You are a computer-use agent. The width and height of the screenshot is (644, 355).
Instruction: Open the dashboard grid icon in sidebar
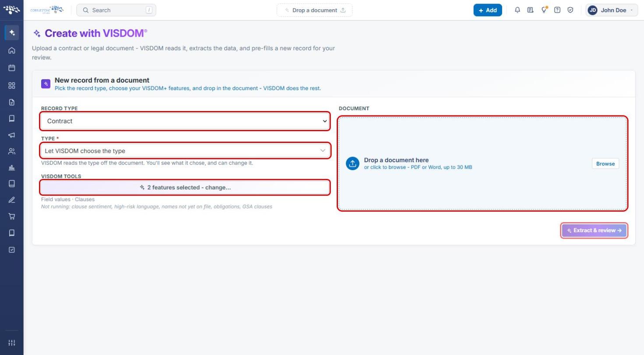click(12, 85)
